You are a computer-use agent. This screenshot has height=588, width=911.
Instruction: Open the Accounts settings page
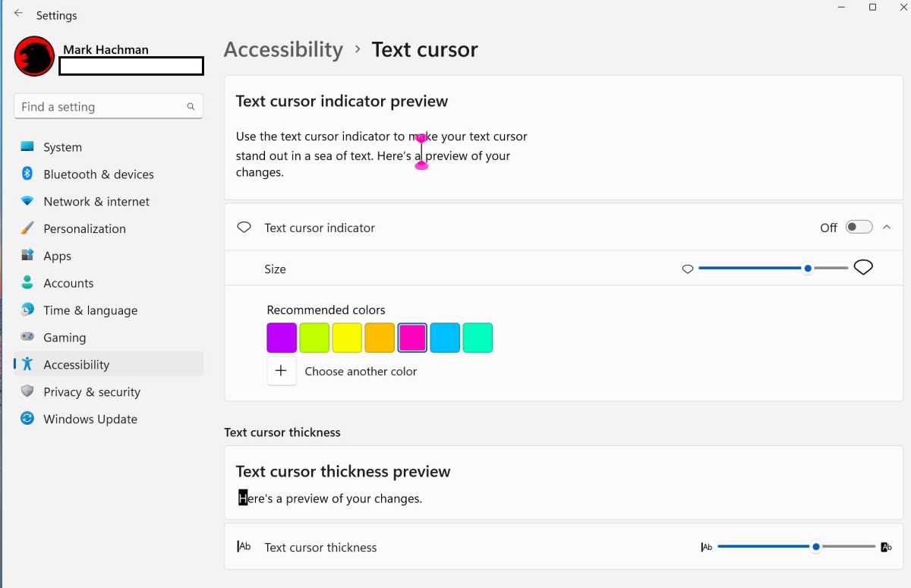click(x=68, y=283)
